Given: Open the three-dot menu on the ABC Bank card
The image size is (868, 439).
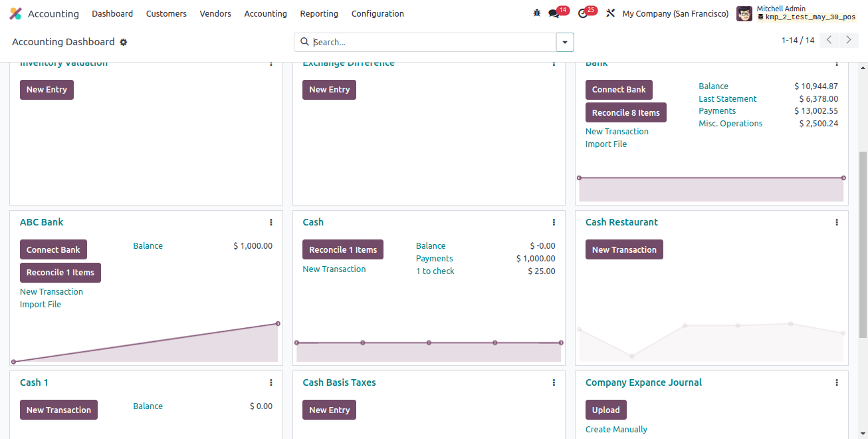Looking at the screenshot, I should (x=271, y=222).
